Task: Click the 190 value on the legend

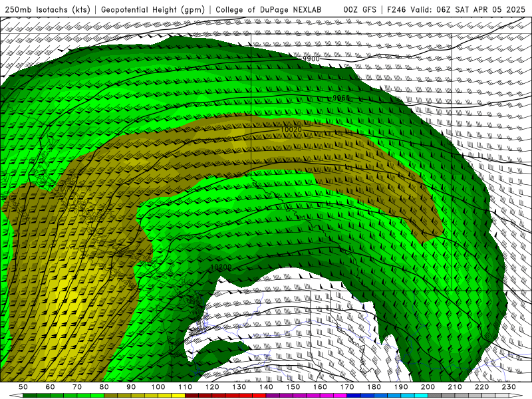Action: pos(401,387)
